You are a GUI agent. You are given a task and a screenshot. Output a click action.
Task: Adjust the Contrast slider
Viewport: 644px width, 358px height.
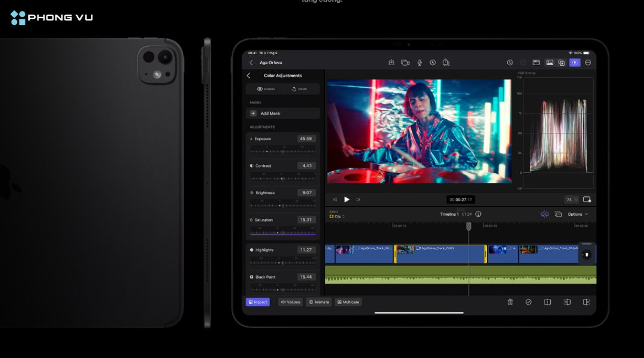pos(282,178)
